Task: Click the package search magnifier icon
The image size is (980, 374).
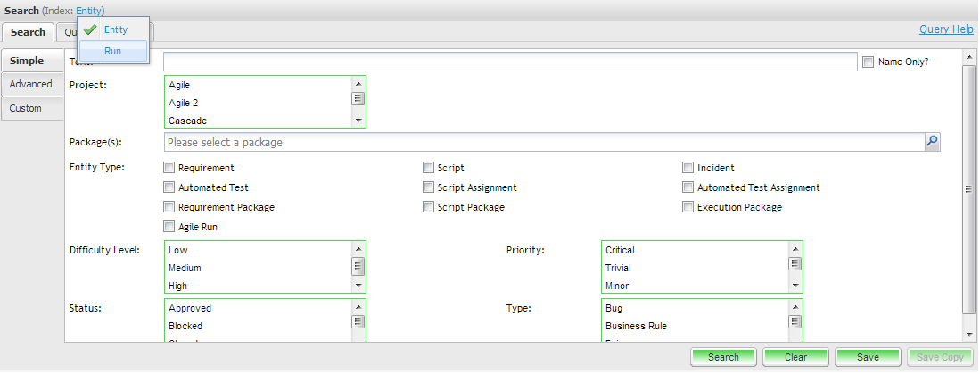Action: coord(932,142)
